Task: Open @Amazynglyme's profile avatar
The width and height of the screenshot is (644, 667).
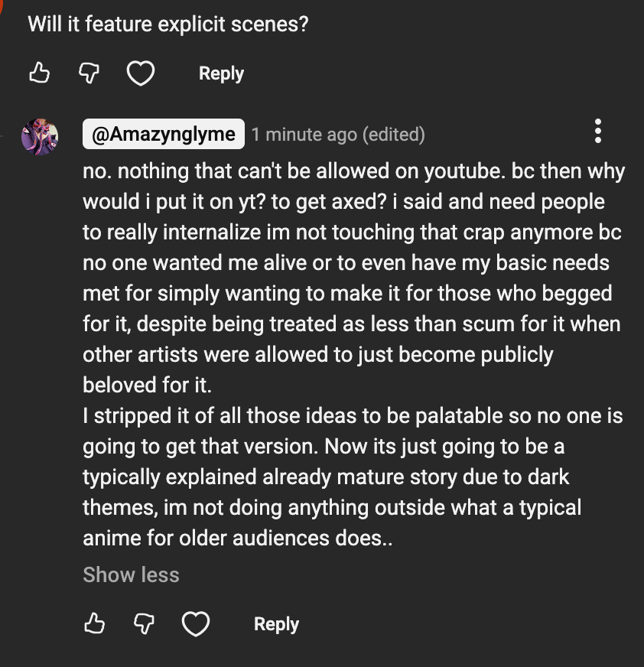Action: (x=40, y=137)
